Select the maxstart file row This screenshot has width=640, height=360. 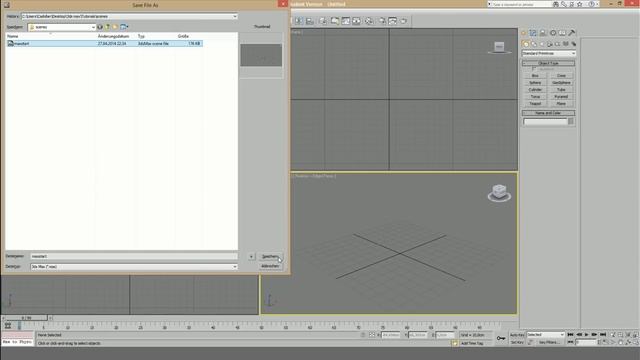pos(104,43)
